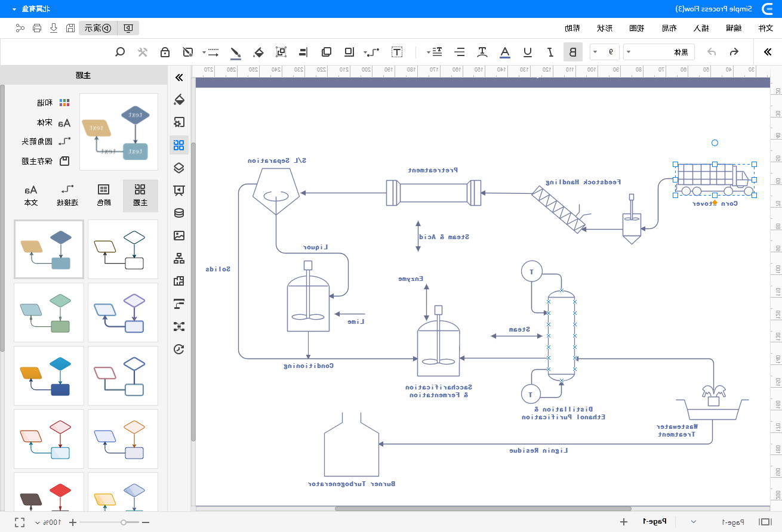Click the text box tool icon
This screenshot has height=532, width=782.
click(x=396, y=52)
